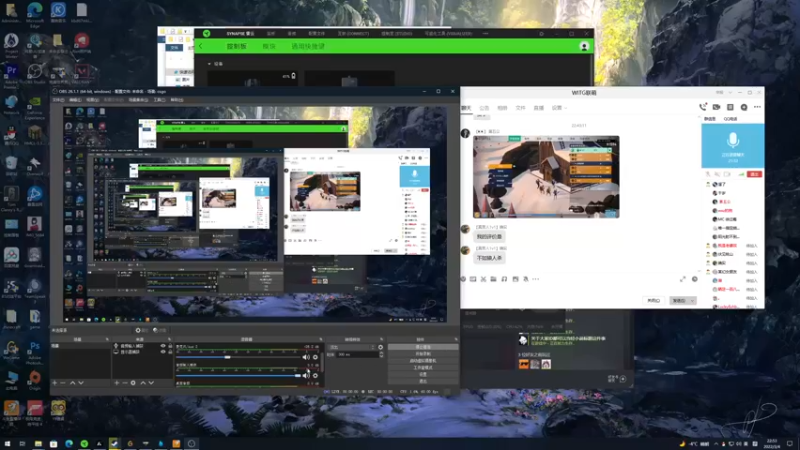Image resolution: width=800 pixels, height=450 pixels.
Task: Open Windows Start menu on taskbar
Action: 7,444
